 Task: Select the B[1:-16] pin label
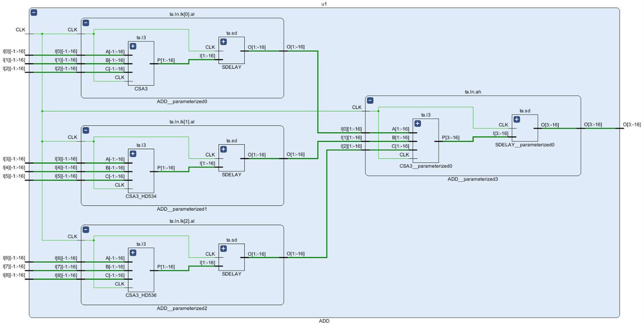click(x=400, y=138)
